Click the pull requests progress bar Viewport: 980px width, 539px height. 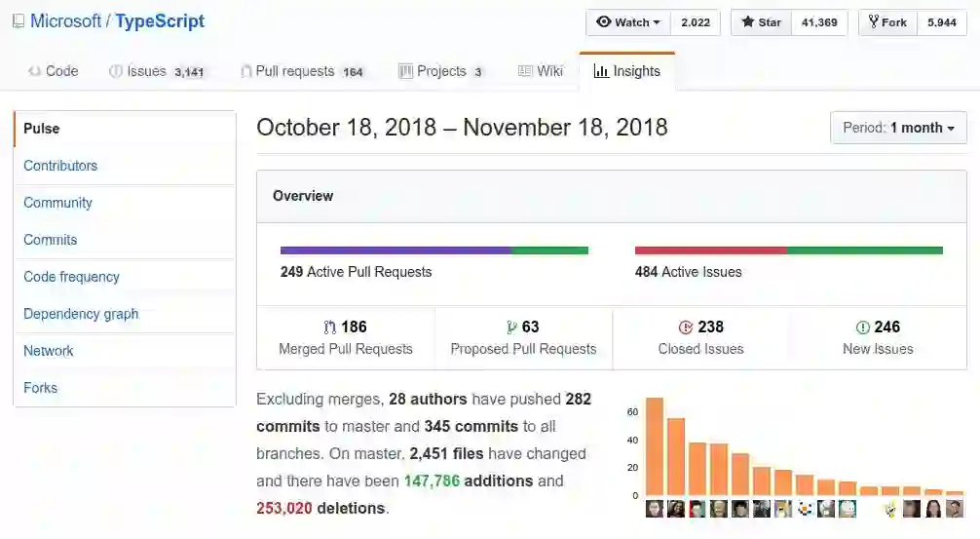click(434, 250)
